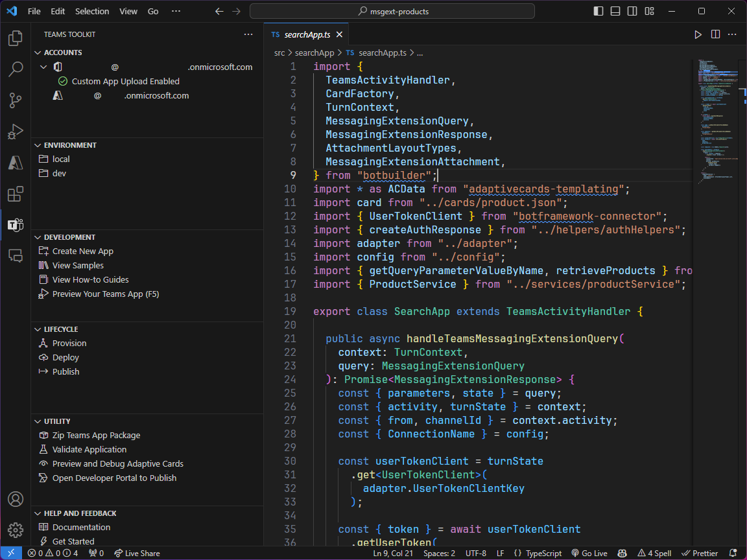Screen dimensions: 747x560
Task: Open the Explorer view in activity bar
Action: [15, 39]
